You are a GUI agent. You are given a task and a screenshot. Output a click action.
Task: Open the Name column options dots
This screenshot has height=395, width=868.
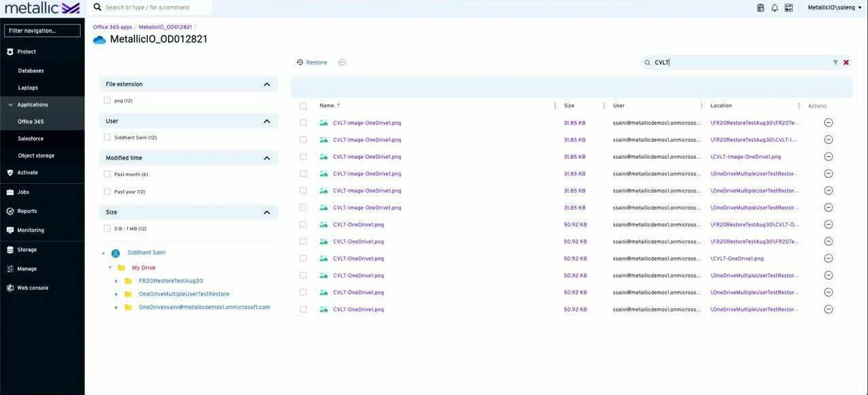point(555,106)
